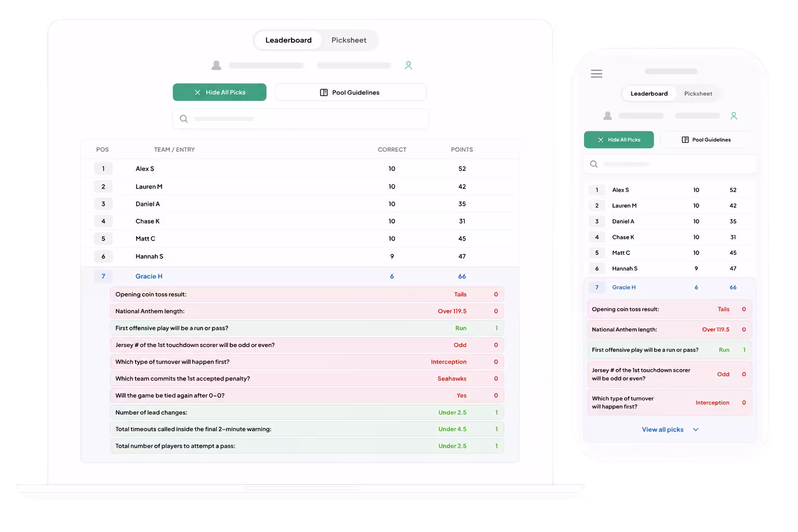The width and height of the screenshot is (798, 532).
Task: Click the book icon beside desktop Pool Guidelines
Action: click(x=324, y=92)
